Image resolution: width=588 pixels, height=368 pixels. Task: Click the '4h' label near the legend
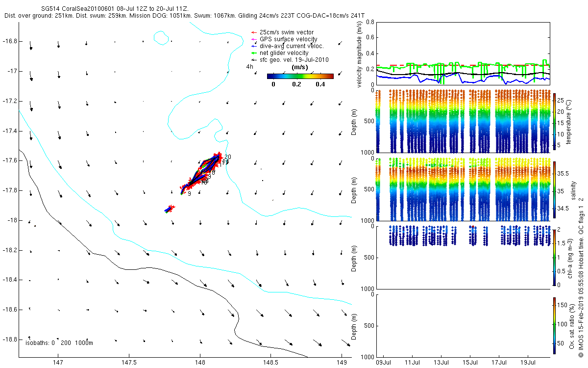coord(249,67)
